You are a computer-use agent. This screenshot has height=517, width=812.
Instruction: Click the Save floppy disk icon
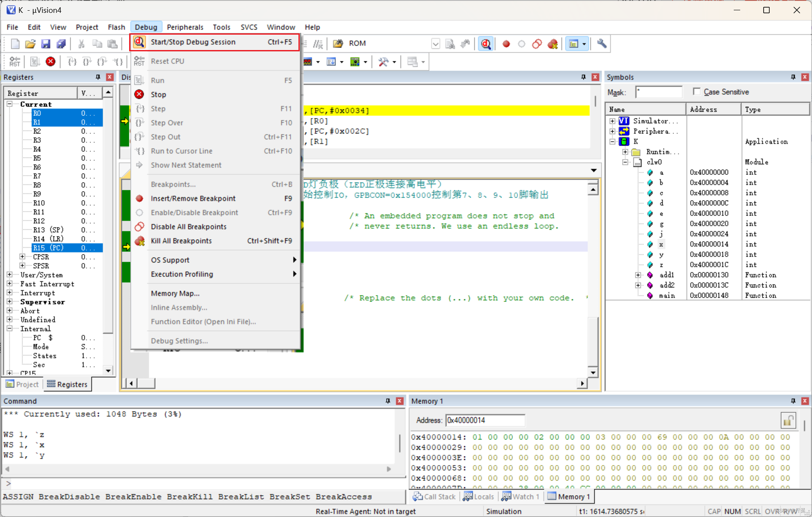pyautogui.click(x=46, y=44)
